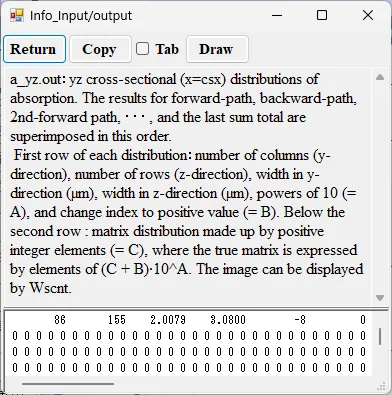Click the description scrollbar down arrow
This screenshot has height=395, width=392.
[380, 297]
